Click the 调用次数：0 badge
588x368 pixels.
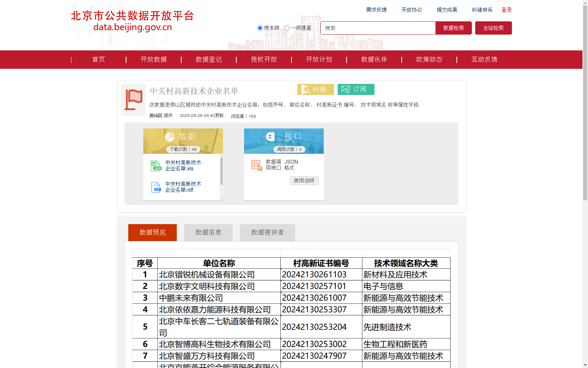coord(289,149)
